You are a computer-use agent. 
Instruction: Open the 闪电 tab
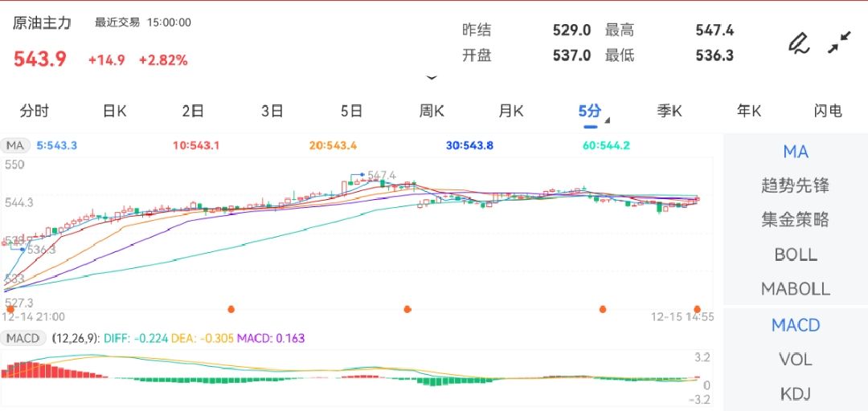827,112
